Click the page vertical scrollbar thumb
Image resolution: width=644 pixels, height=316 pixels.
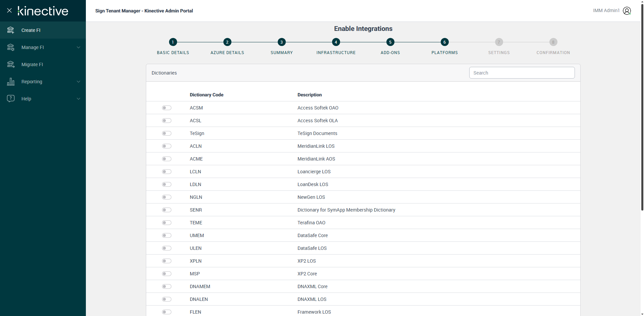(642, 108)
